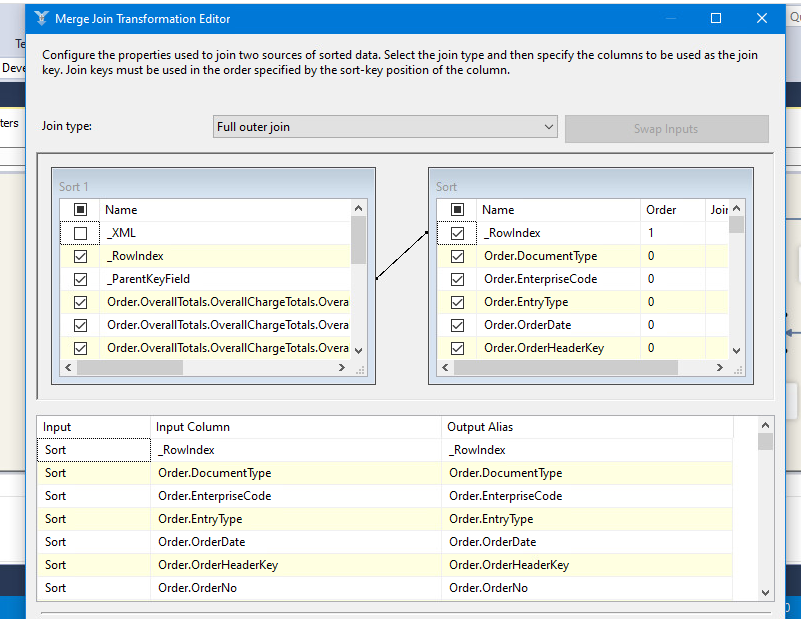
Task: Click the Sort 1 horizontal scrollbar thumb
Action: pos(130,368)
